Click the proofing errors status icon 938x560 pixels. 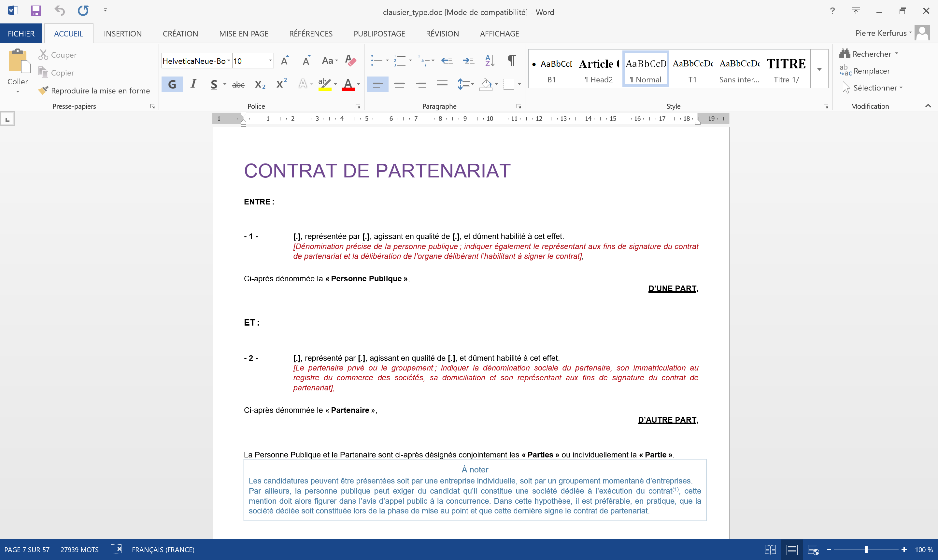[x=116, y=549]
